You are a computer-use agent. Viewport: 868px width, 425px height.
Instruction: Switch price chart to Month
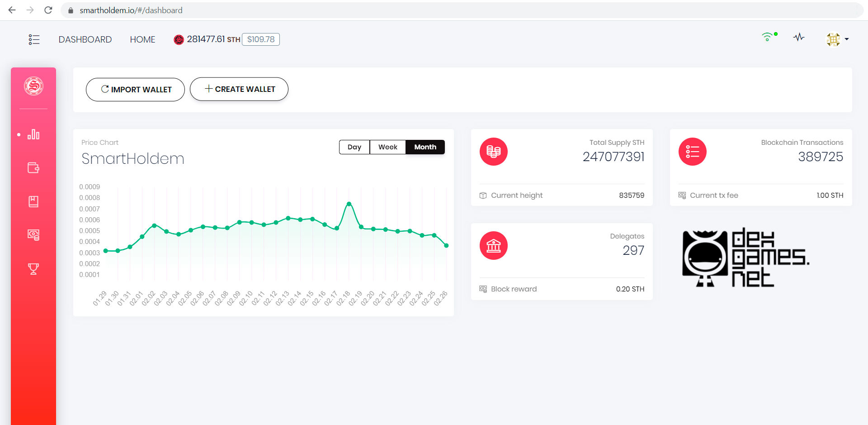pyautogui.click(x=425, y=147)
